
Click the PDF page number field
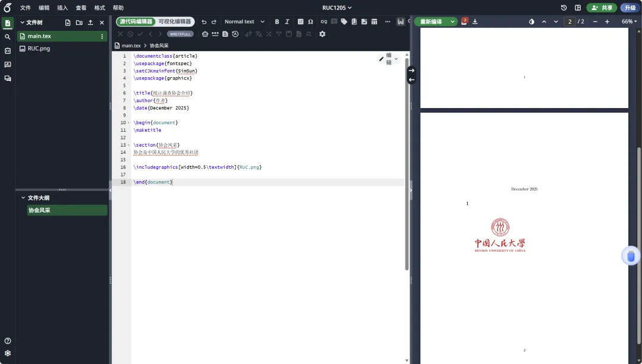pyautogui.click(x=569, y=22)
